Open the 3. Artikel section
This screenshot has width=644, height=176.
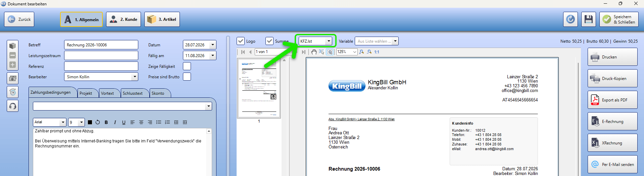click(162, 19)
